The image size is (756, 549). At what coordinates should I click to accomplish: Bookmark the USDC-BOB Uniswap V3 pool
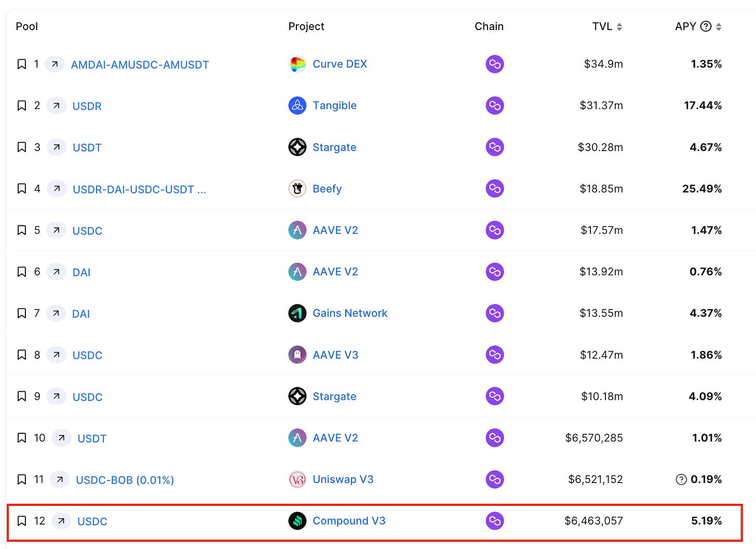22,479
